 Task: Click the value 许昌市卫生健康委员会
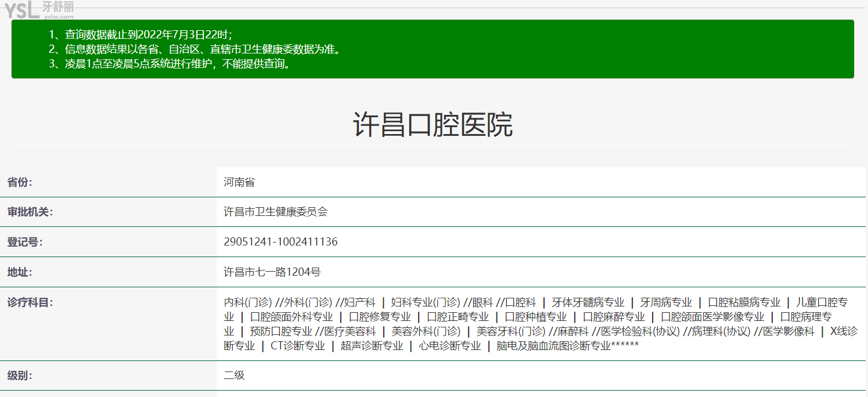point(276,212)
